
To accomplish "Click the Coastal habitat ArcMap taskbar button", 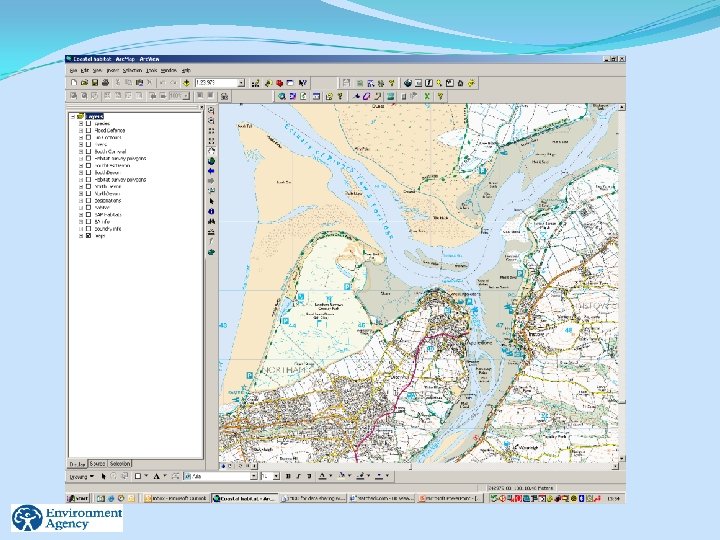I will tap(244, 498).
